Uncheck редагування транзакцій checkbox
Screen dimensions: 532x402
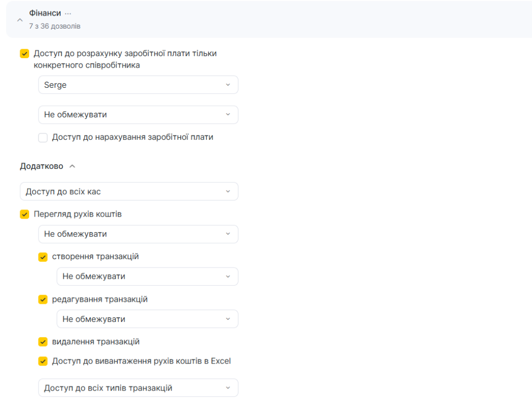pos(43,300)
